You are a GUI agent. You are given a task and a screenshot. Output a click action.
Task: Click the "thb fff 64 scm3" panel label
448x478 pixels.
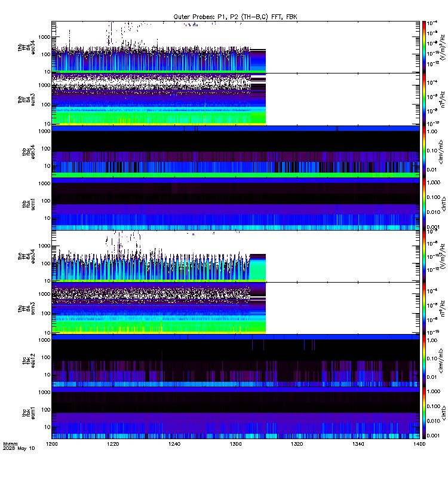pyautogui.click(x=26, y=100)
